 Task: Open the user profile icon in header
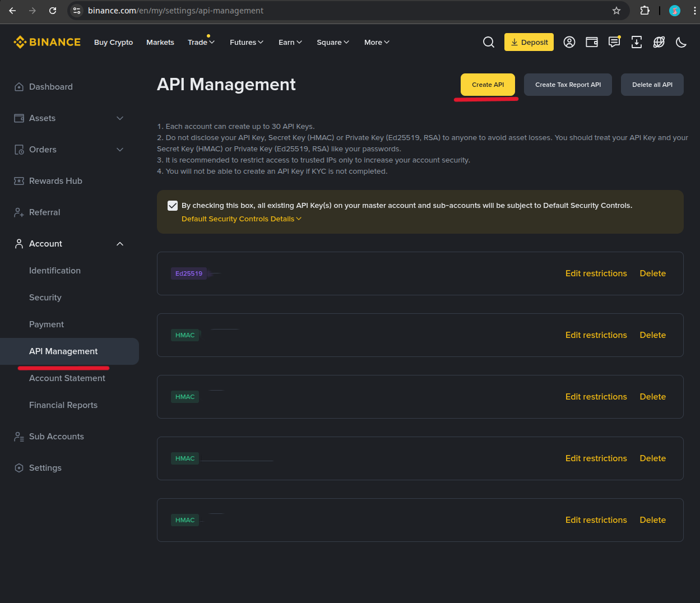point(569,42)
